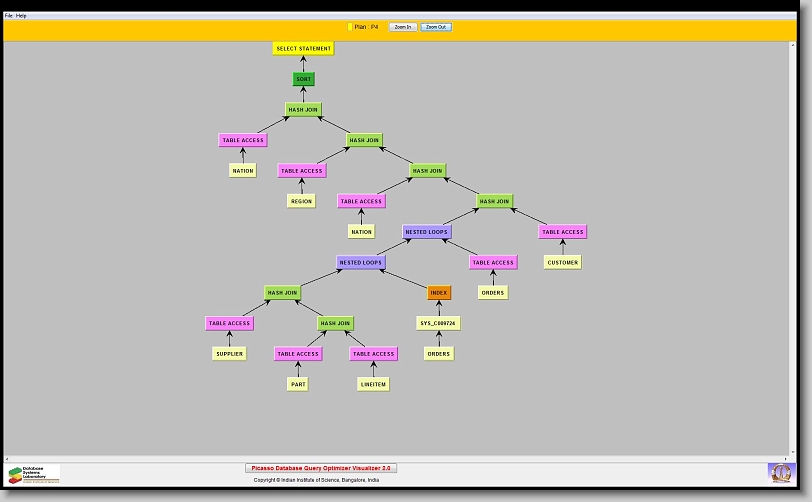This screenshot has height=502, width=812.
Task: Click the Database Systems Laboratory logo
Action: point(34,473)
